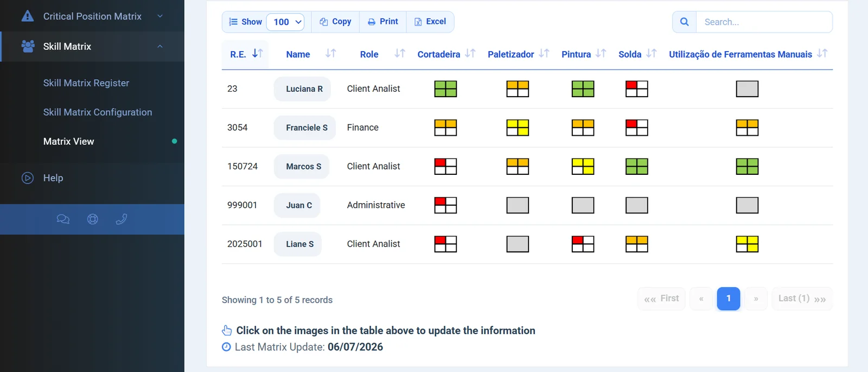This screenshot has width=868, height=372.
Task: Collapse the Skill Matrix menu chevron
Action: [x=160, y=46]
